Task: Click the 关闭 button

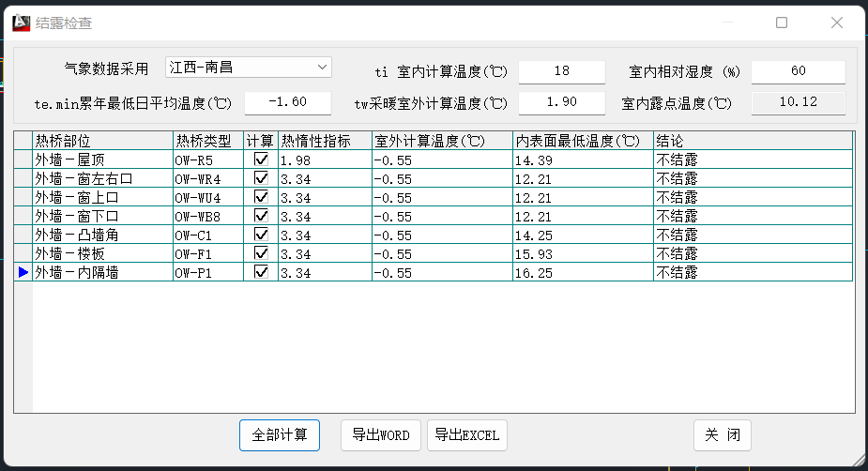Action: click(722, 435)
